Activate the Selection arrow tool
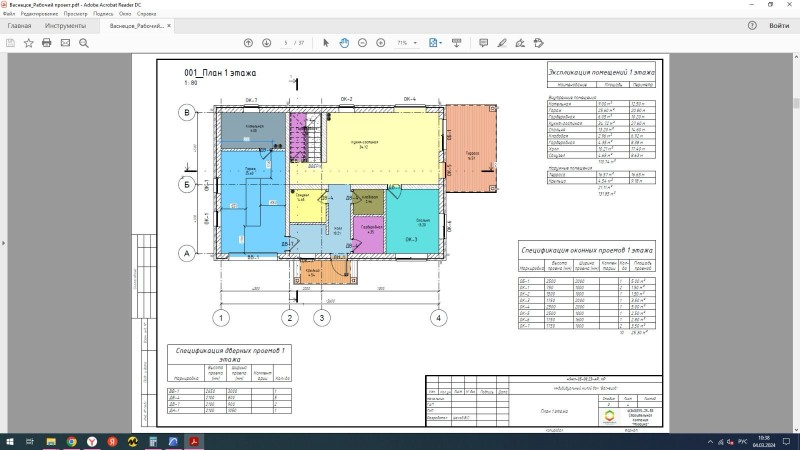Viewport: 800px width, 450px height. (326, 43)
